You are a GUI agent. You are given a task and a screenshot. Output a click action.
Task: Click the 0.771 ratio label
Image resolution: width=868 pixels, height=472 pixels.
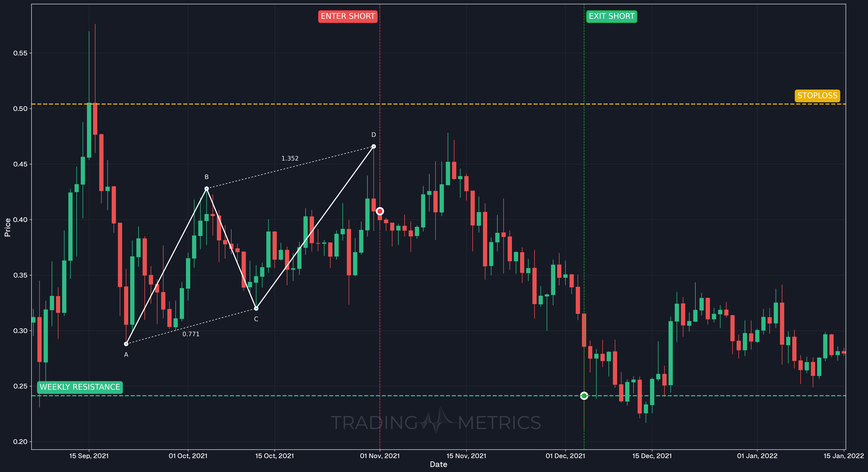[x=191, y=334]
